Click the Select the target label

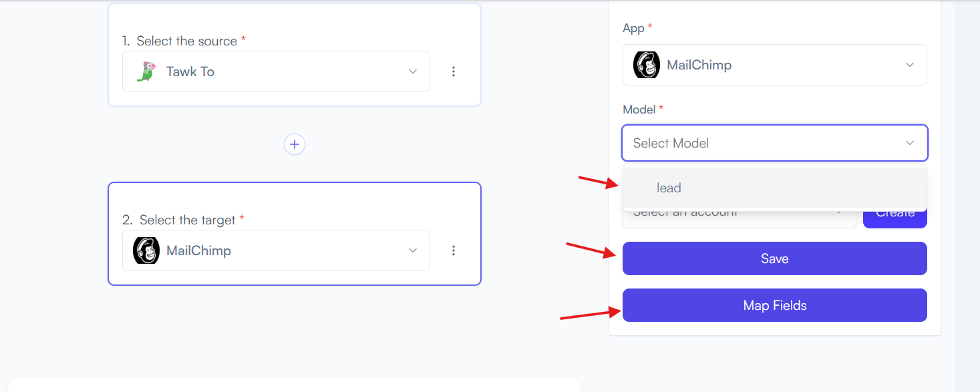[188, 220]
